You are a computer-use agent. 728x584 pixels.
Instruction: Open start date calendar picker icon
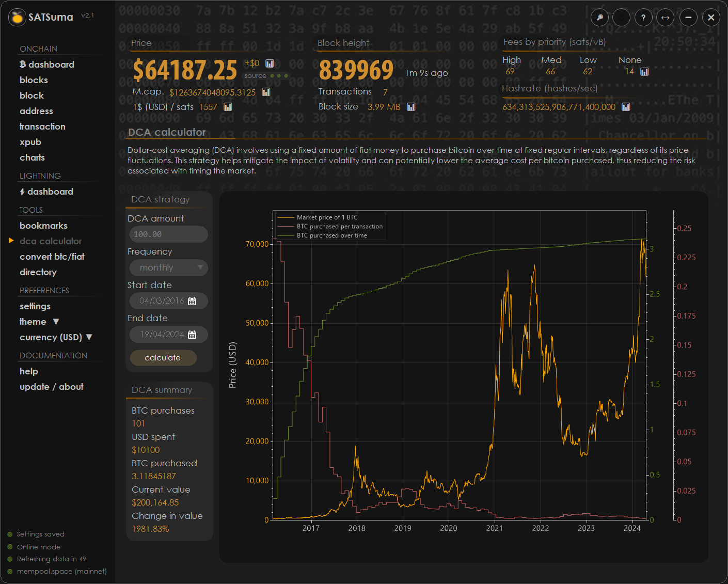[192, 301]
